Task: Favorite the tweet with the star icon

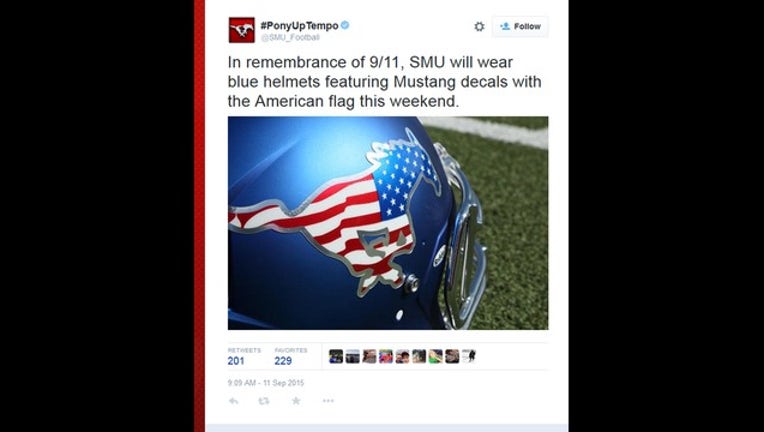Action: [296, 401]
